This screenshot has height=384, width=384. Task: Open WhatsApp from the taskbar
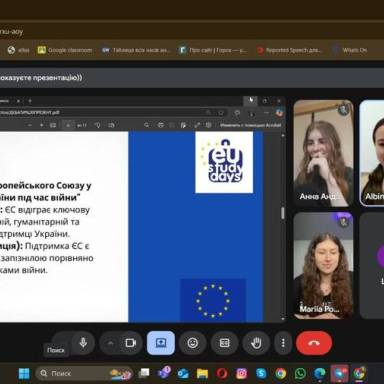(300, 373)
